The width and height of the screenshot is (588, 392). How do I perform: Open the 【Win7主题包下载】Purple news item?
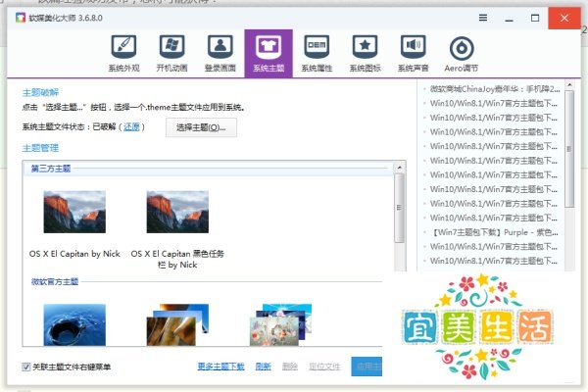pos(496,232)
